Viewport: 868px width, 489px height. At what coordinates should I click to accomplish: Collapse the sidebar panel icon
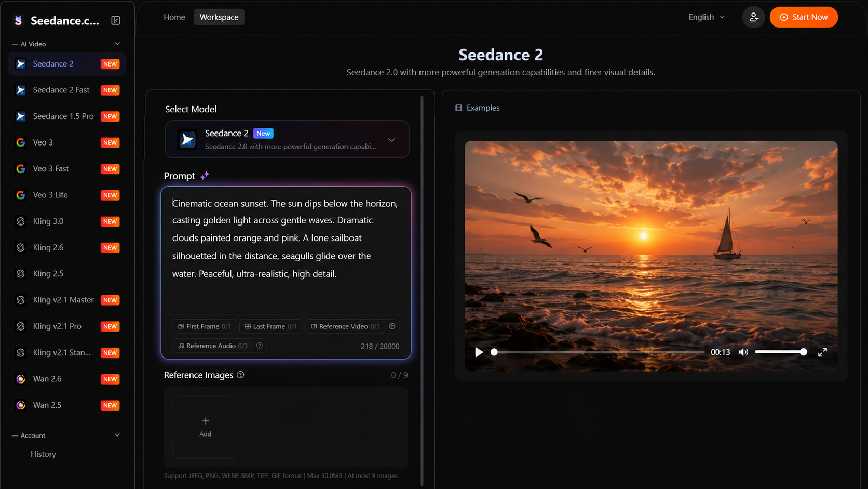(x=116, y=20)
